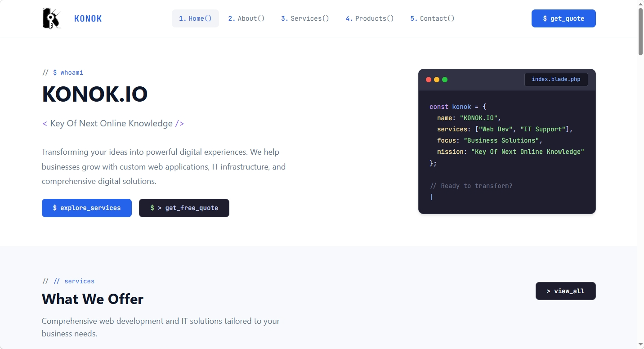The height and width of the screenshot is (349, 644).
Task: Click the KONOK logo icon
Action: pyautogui.click(x=52, y=18)
